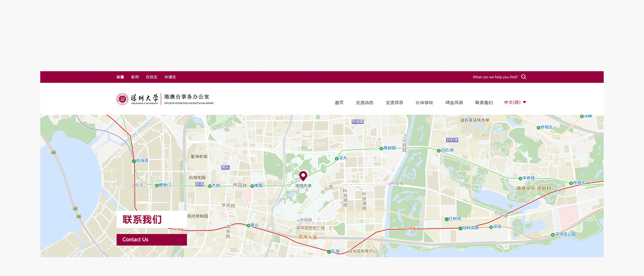Click the 滨海大道 road label

point(307,237)
